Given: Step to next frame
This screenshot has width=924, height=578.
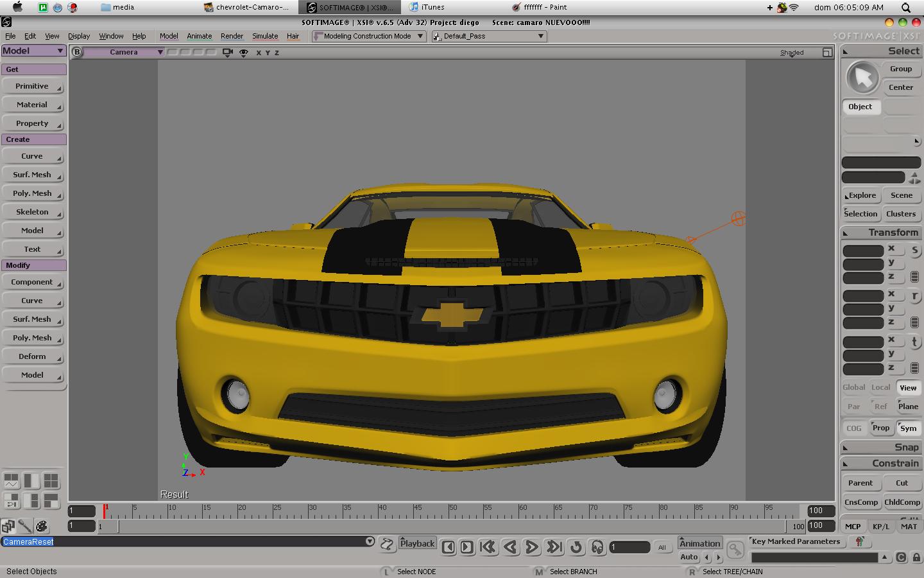Looking at the screenshot, I should pos(467,547).
